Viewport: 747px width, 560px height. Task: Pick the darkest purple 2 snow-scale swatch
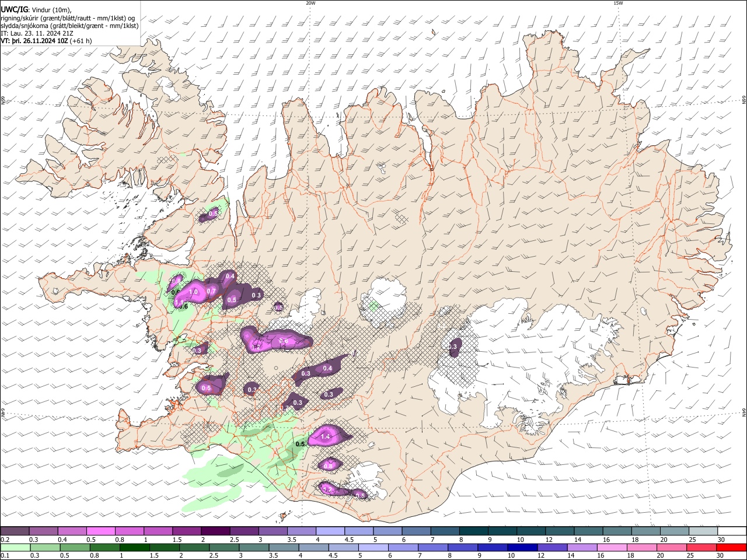tap(215, 531)
